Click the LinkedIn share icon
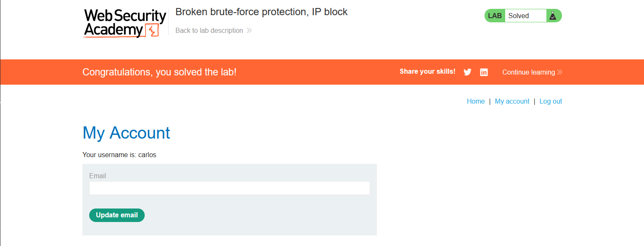 (484, 72)
